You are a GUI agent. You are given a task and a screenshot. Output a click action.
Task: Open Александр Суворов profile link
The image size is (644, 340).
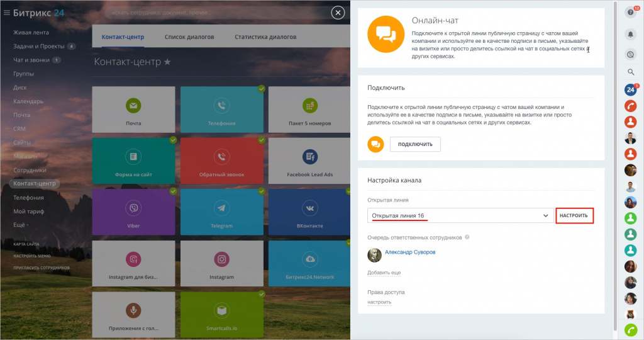(x=410, y=252)
